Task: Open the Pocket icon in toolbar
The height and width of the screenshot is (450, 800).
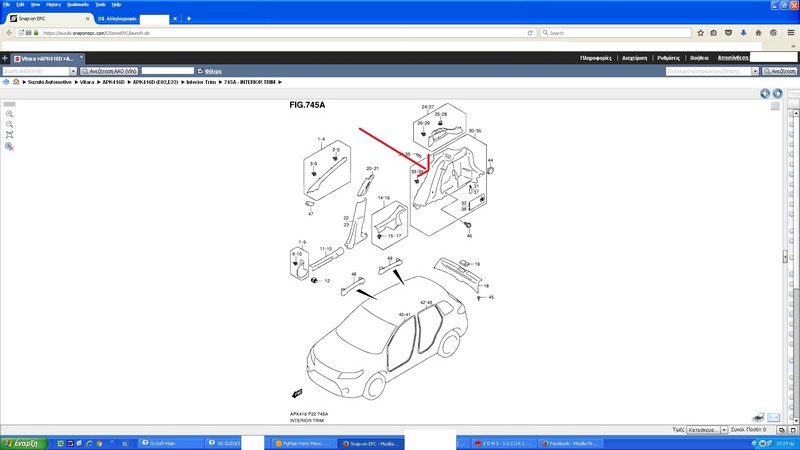Action: tap(729, 33)
